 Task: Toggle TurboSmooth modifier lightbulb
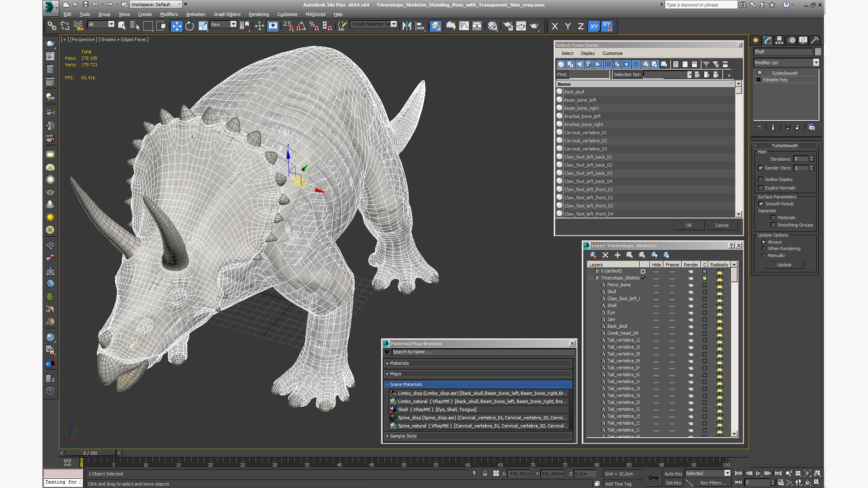tap(759, 73)
